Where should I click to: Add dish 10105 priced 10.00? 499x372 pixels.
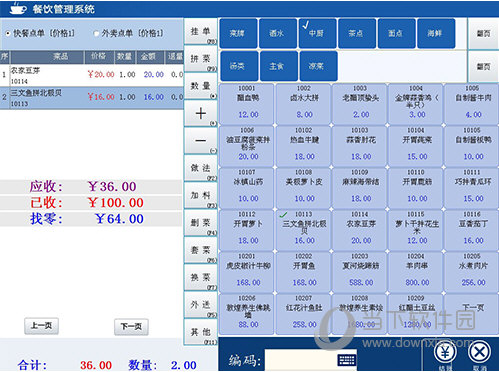click(472, 146)
